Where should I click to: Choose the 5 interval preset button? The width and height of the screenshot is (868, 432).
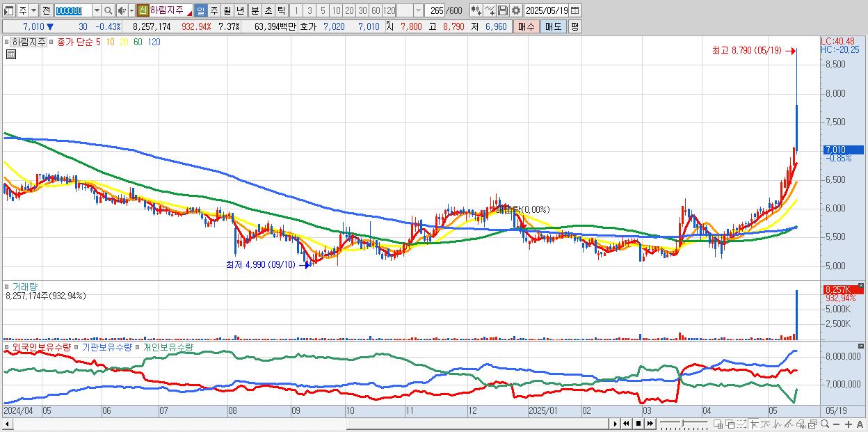coord(323,10)
